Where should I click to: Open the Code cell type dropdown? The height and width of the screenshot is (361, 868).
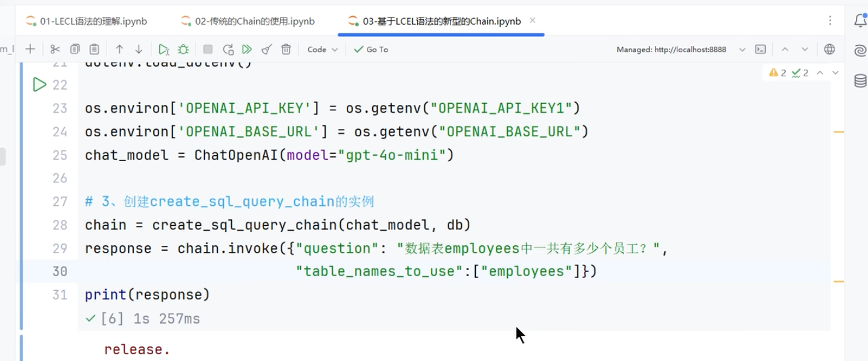(x=322, y=49)
